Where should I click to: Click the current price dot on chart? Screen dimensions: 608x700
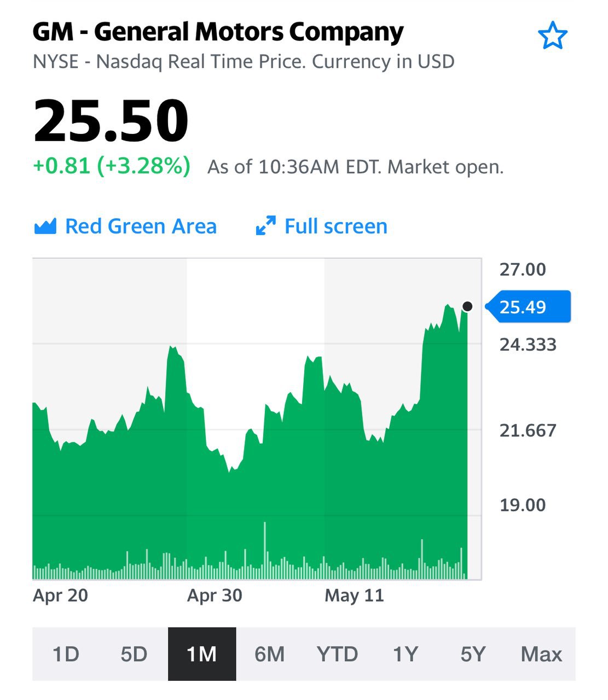coord(467,306)
